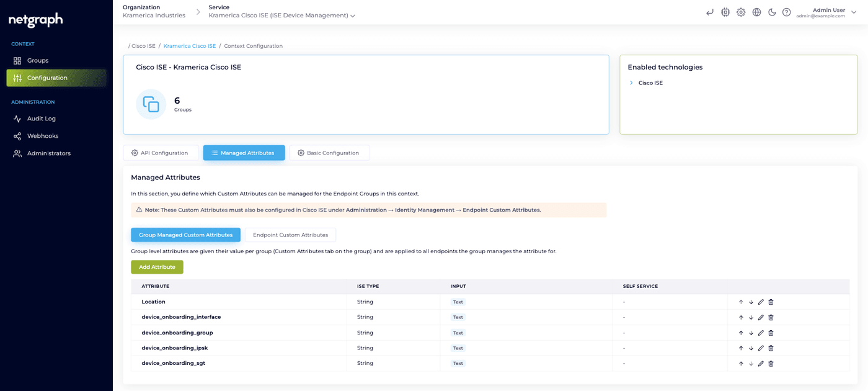868x391 pixels.
Task: Delete the Location attribute
Action: [771, 302]
